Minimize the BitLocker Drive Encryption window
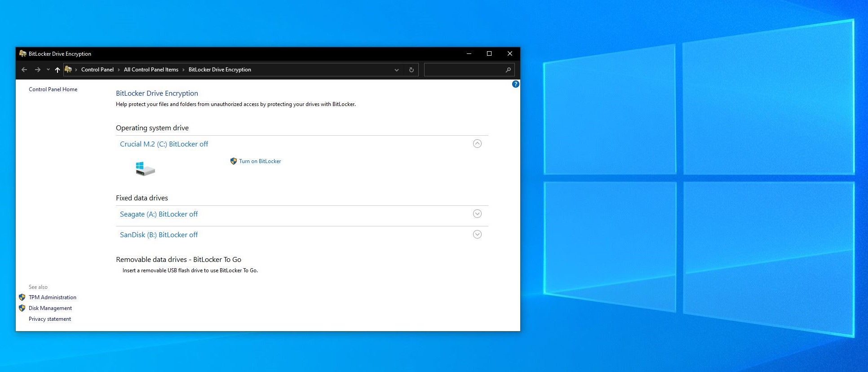The height and width of the screenshot is (372, 868). coord(469,53)
